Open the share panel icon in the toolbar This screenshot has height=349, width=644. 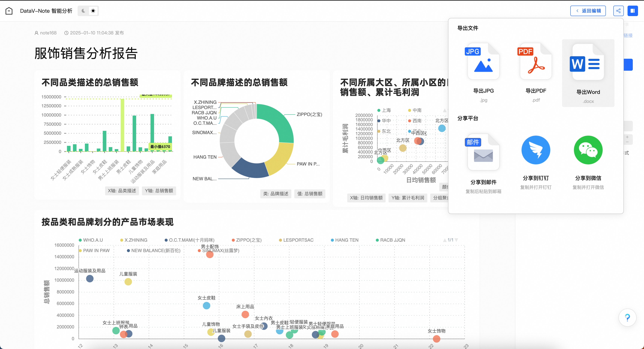[x=618, y=11]
